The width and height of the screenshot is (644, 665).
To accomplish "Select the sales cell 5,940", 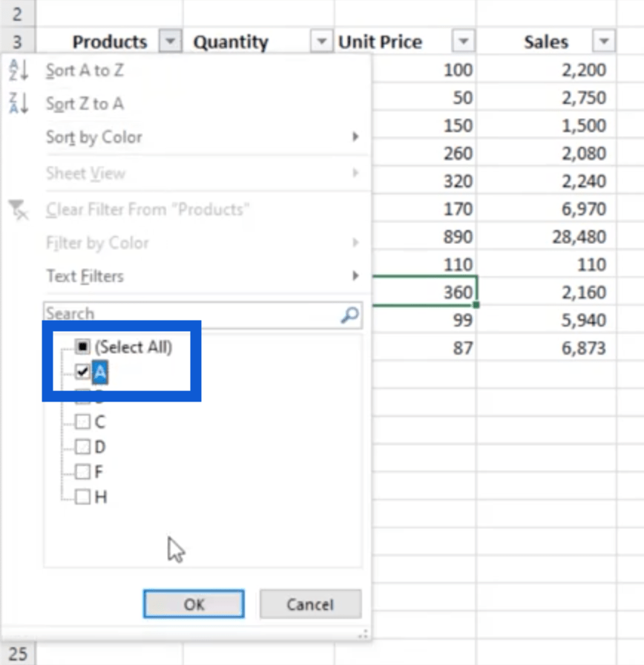I will (x=546, y=320).
